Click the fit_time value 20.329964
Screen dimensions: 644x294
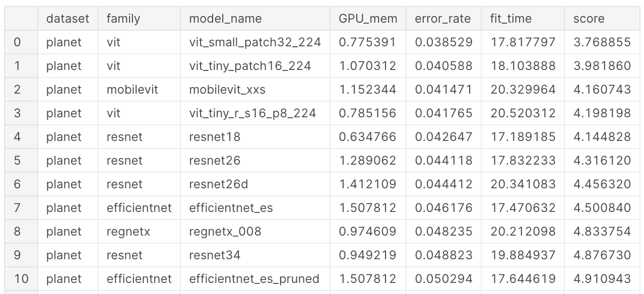(523, 90)
